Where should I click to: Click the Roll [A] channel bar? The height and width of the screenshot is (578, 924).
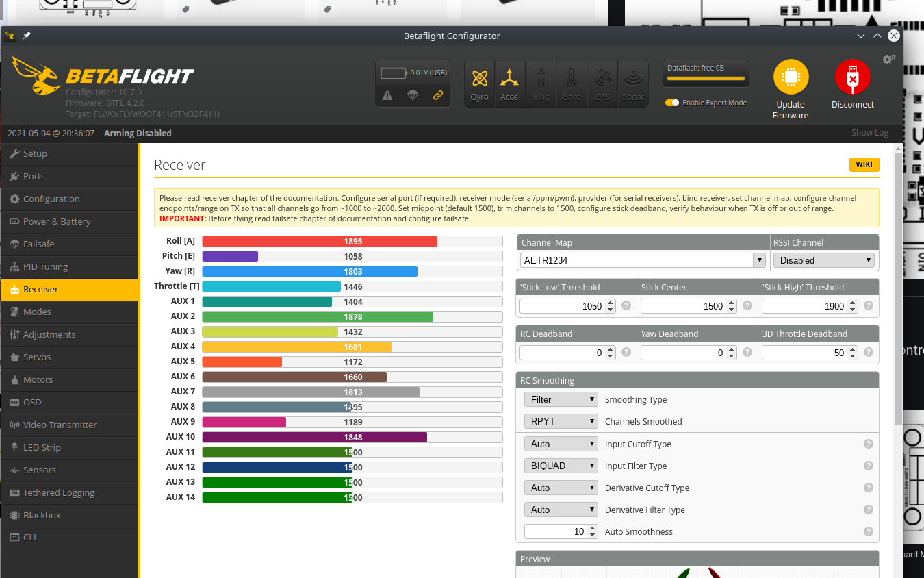coord(352,241)
